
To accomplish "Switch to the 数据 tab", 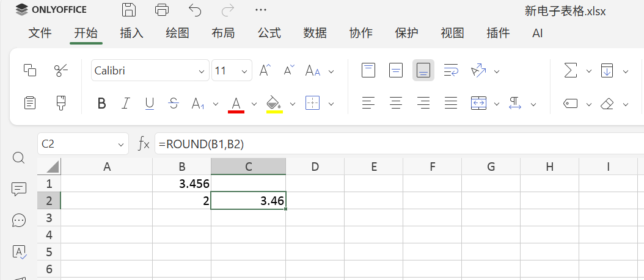I will [315, 33].
